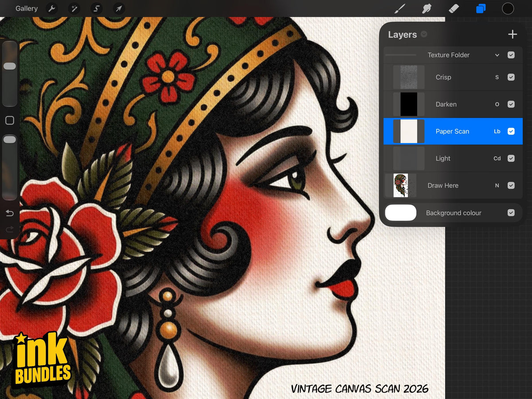Screen dimensions: 532x399
Task: Toggle Background colour visibility
Action: [511, 213]
